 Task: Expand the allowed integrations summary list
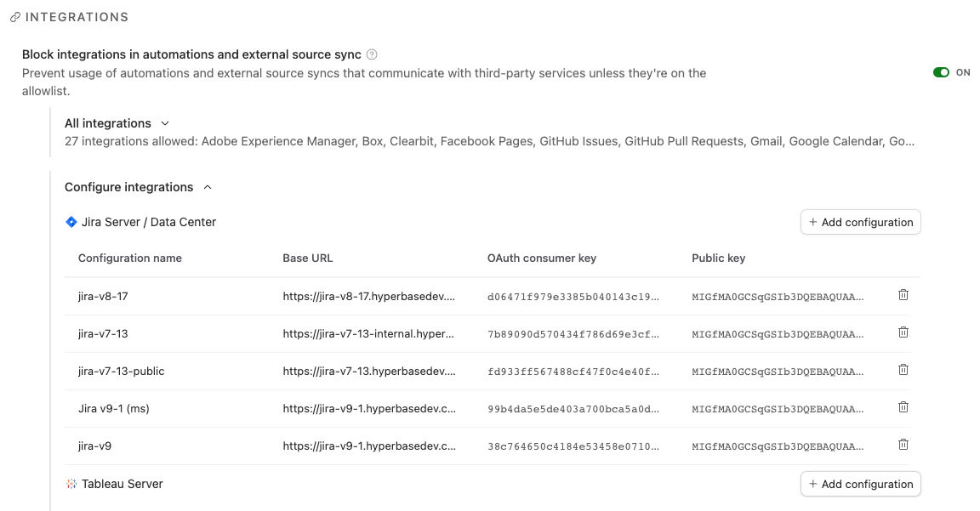pos(489,141)
